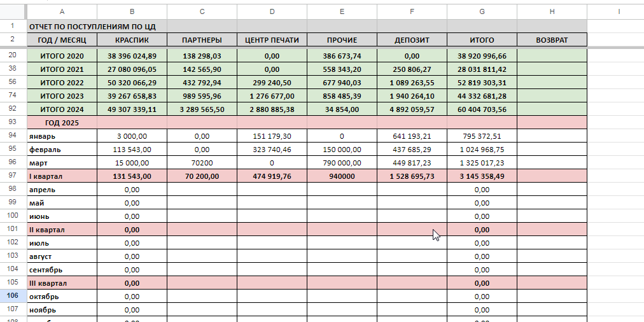Click cell with value 113 543,00
This screenshot has height=322, width=644.
pyautogui.click(x=132, y=150)
